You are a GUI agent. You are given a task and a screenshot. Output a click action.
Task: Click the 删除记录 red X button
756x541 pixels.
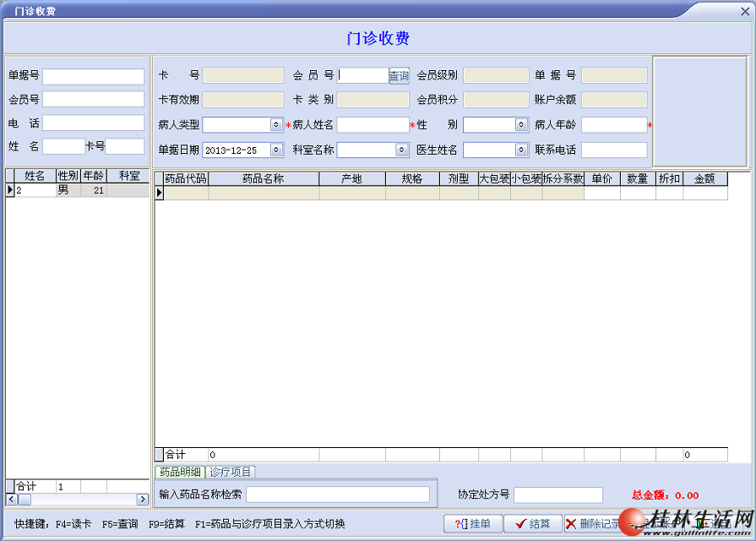(593, 524)
